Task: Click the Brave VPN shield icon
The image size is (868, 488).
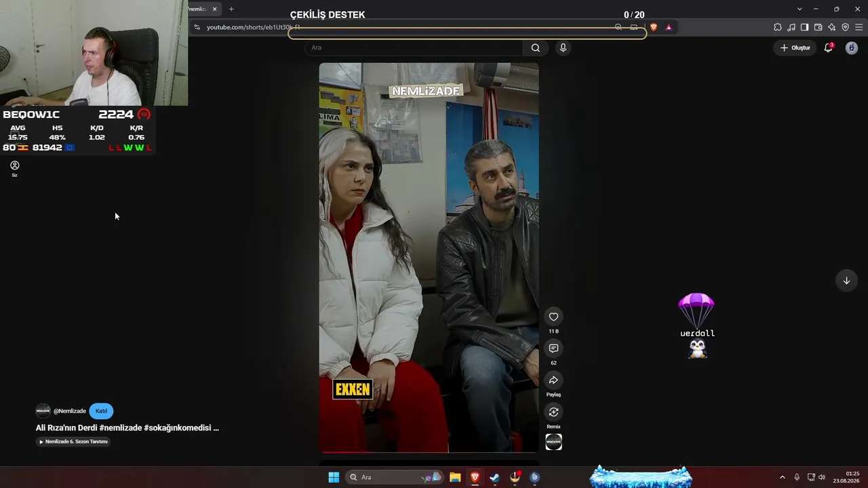Action: coord(845,27)
